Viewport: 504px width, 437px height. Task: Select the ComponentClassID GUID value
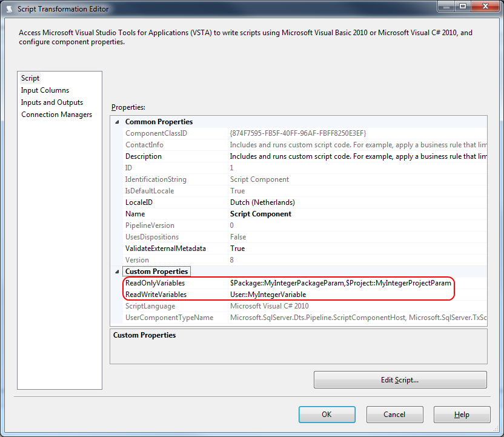pos(298,133)
